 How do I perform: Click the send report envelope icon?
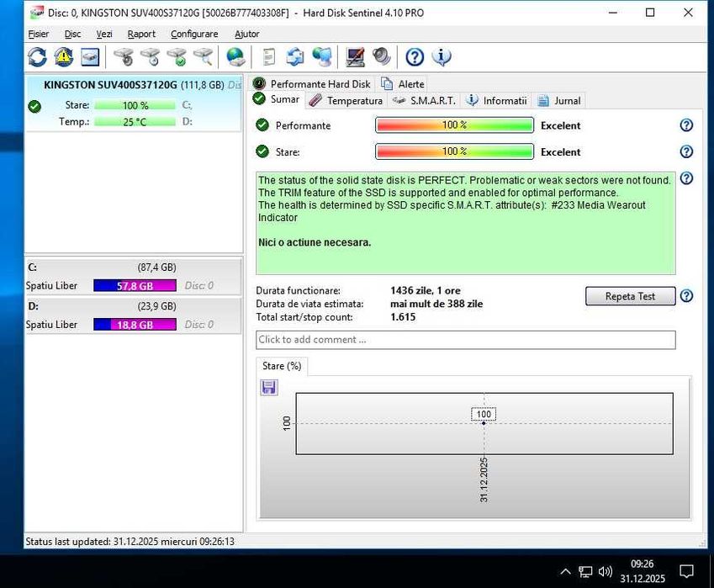[x=295, y=57]
